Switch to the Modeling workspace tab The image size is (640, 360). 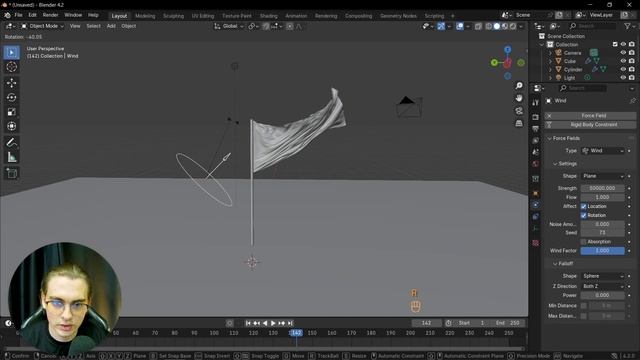point(145,16)
